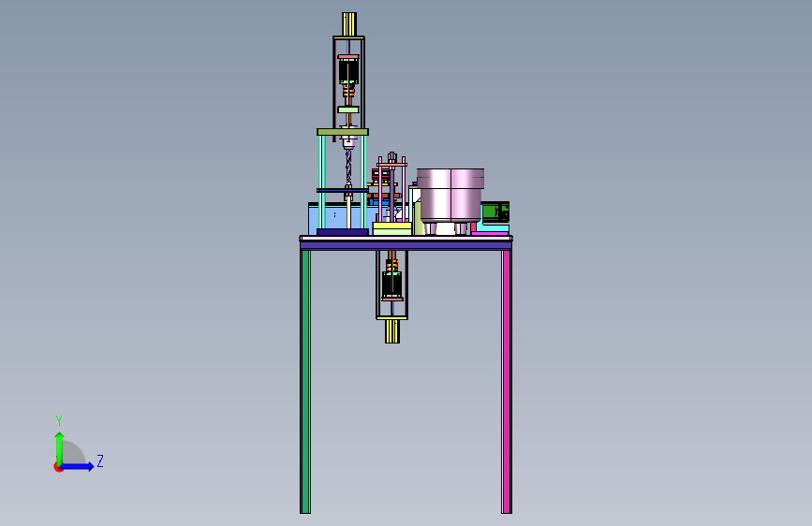Select the yellow cap below the lower motor
Screen dimensions: 812x526
pos(392,331)
